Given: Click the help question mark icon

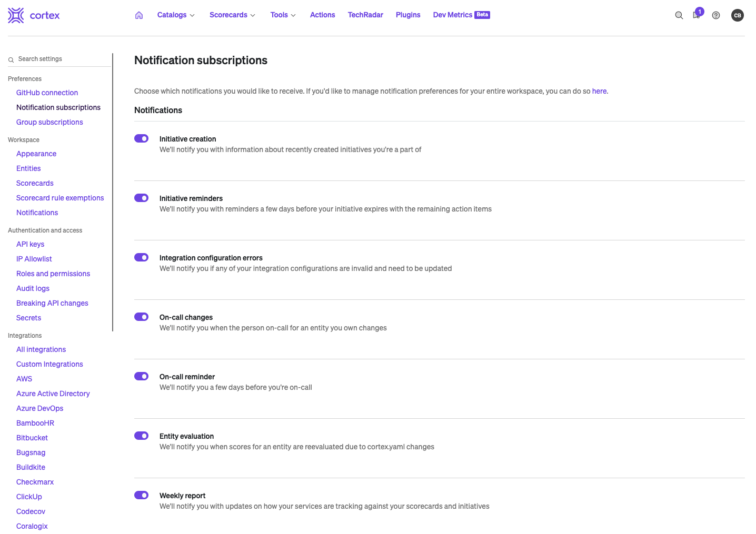Looking at the screenshot, I should 715,15.
